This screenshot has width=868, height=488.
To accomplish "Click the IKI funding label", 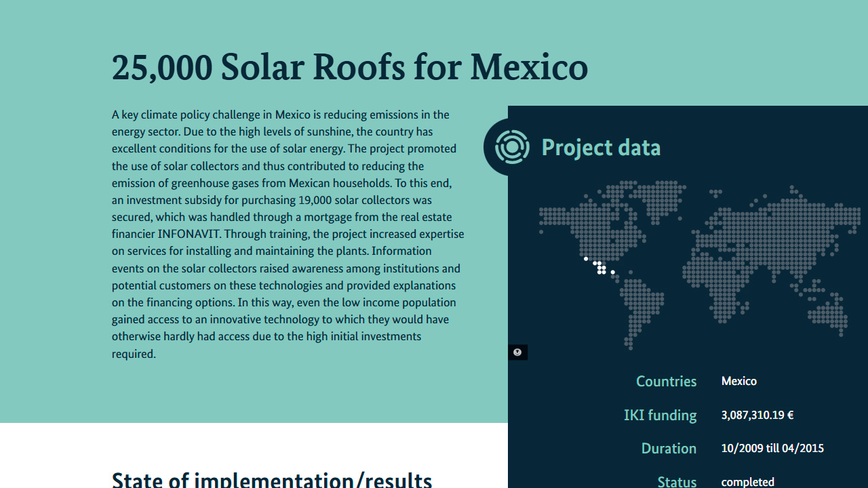I will tap(660, 415).
